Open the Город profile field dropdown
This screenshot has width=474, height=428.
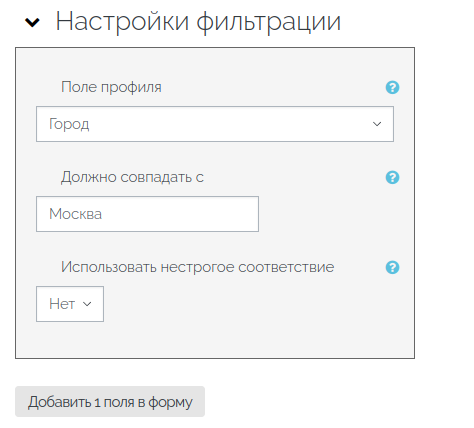click(x=215, y=124)
